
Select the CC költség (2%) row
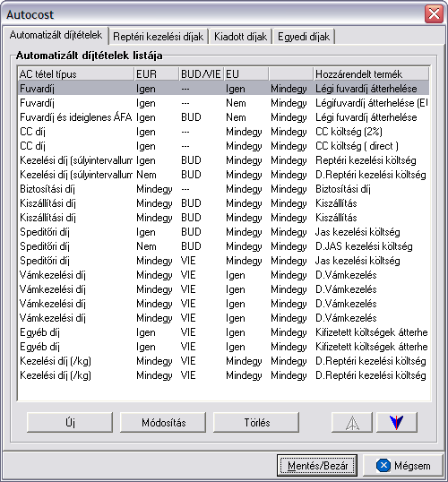coord(223,132)
